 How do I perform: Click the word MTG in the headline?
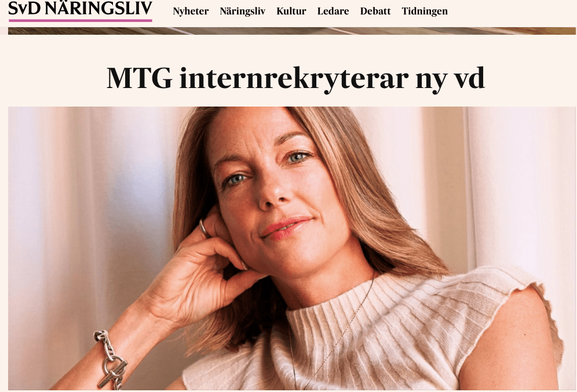139,78
